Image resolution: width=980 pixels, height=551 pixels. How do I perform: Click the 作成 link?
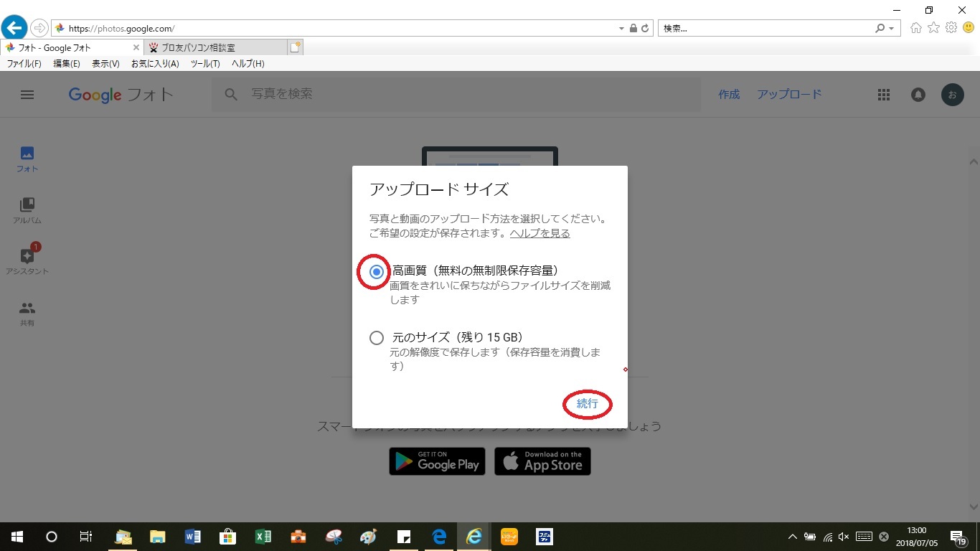(x=729, y=95)
